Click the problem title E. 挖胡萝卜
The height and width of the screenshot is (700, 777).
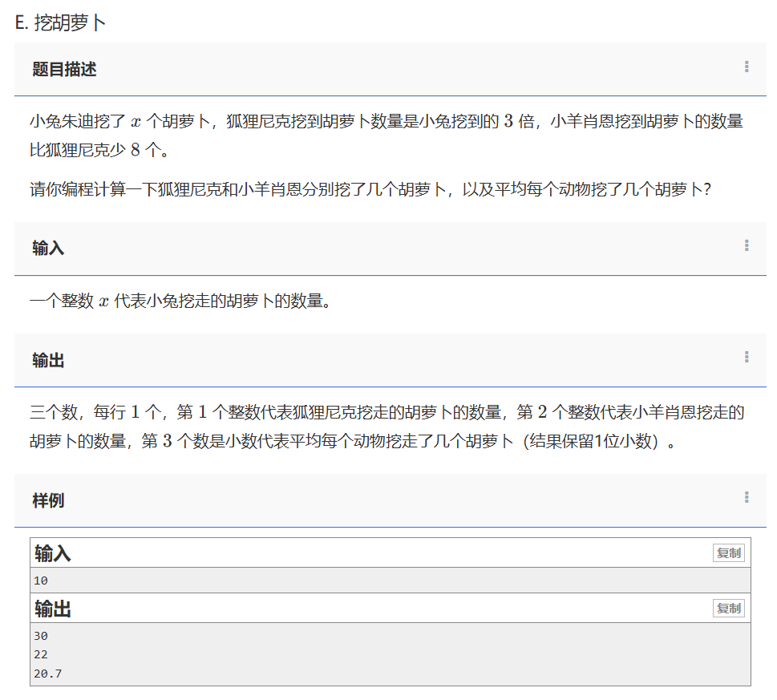pyautogui.click(x=61, y=22)
